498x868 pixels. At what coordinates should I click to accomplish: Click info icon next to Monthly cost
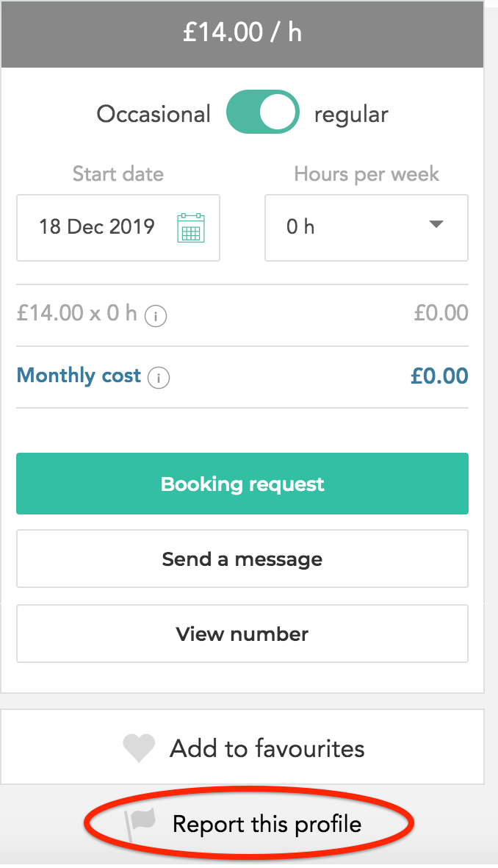(159, 378)
